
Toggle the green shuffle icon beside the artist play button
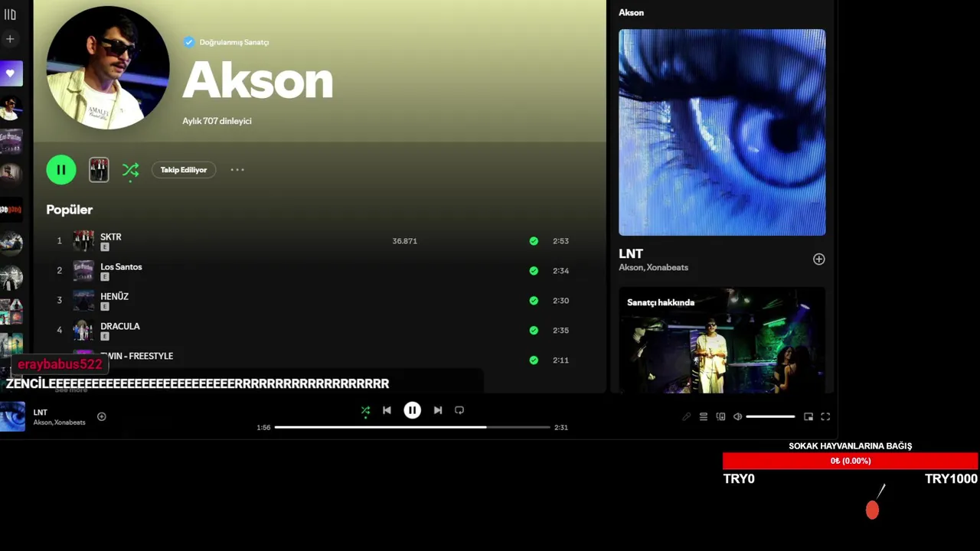[131, 170]
